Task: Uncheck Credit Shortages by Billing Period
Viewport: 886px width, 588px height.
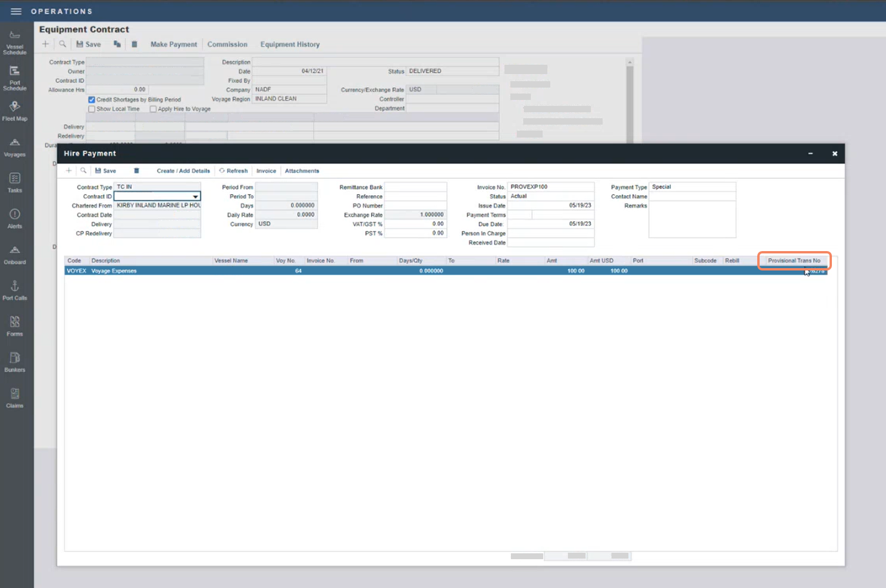Action: click(92, 99)
